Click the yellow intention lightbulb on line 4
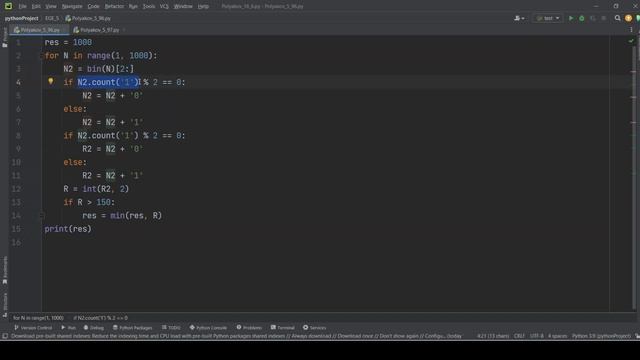The height and width of the screenshot is (360, 640). (x=51, y=81)
